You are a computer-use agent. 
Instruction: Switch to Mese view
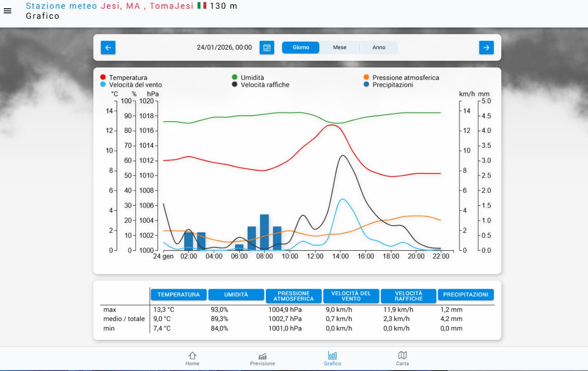pyautogui.click(x=339, y=48)
